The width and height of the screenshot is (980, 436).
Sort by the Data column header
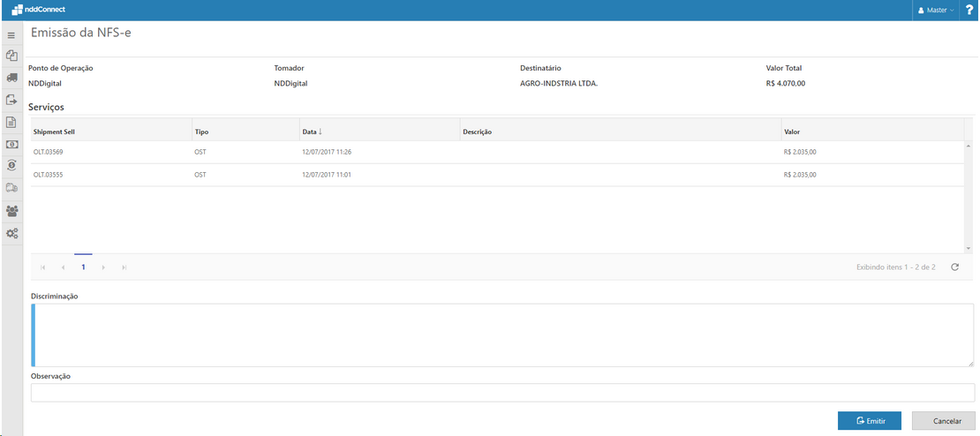[310, 132]
